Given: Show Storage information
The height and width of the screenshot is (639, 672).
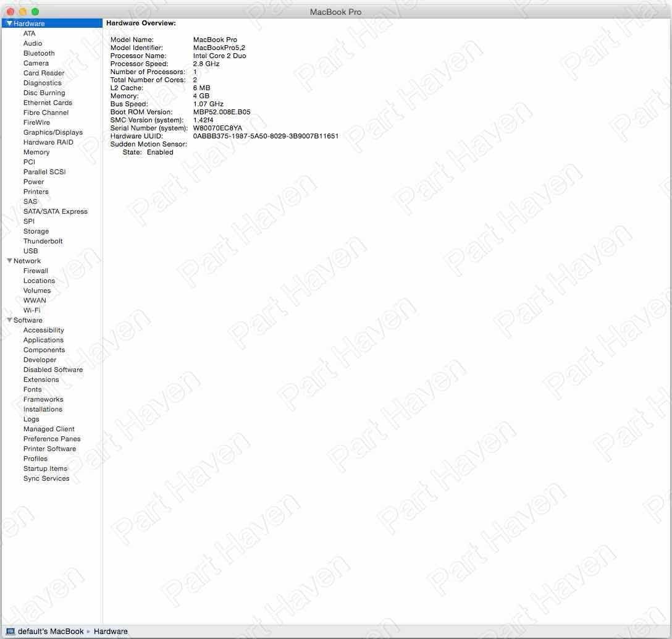Looking at the screenshot, I should tap(36, 231).
